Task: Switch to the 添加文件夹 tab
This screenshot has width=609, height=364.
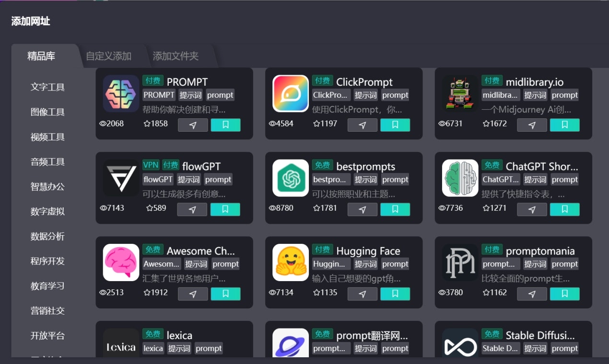Action: pyautogui.click(x=176, y=56)
